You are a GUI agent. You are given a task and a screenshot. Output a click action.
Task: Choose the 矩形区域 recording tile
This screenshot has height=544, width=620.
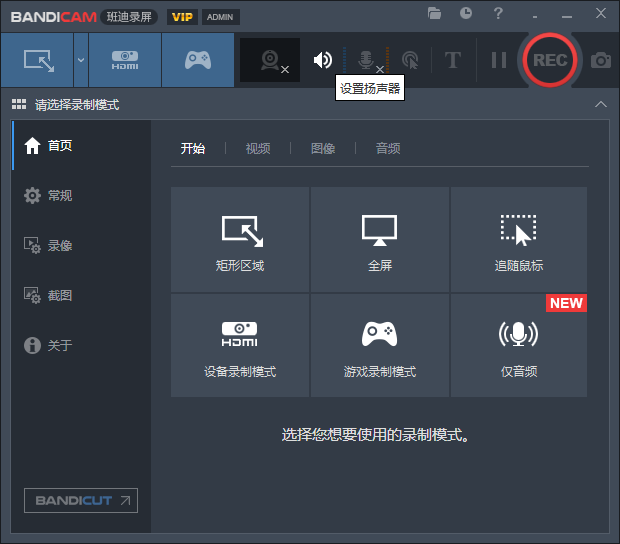[240, 240]
